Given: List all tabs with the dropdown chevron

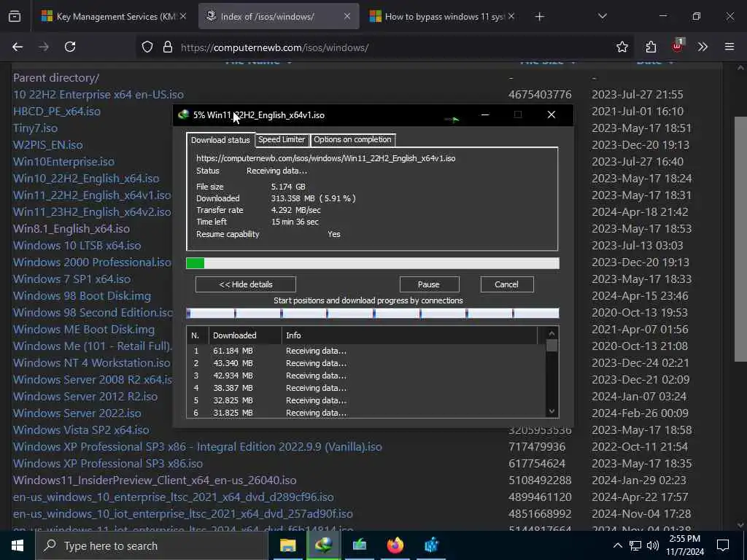Looking at the screenshot, I should (602, 17).
